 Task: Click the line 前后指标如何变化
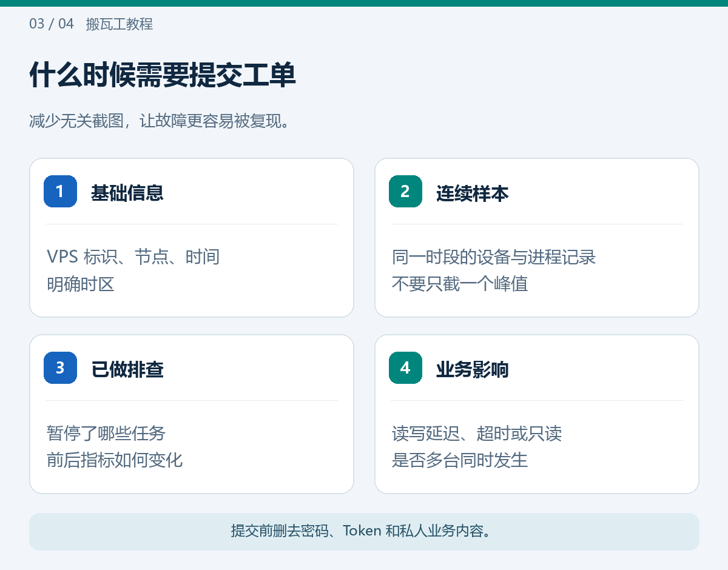[115, 460]
